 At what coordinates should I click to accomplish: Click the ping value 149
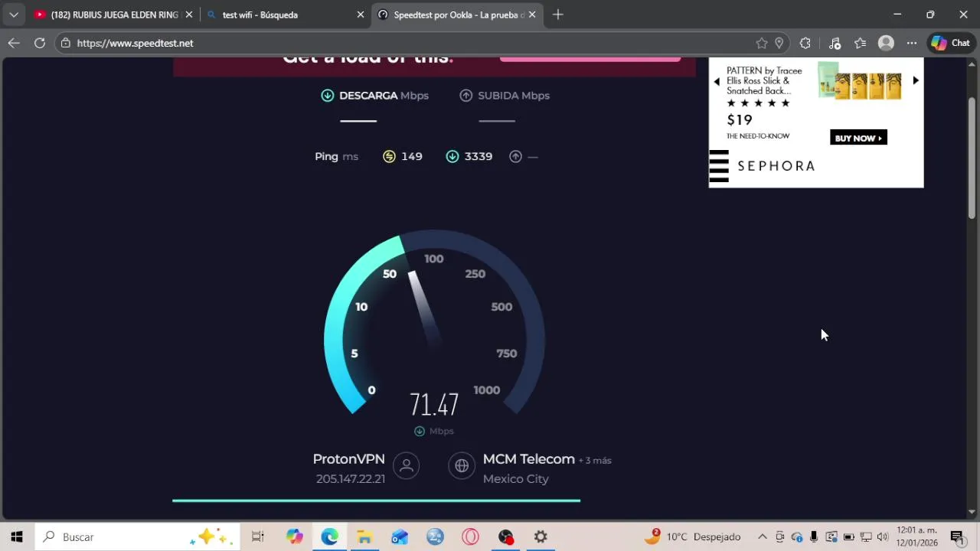point(412,156)
